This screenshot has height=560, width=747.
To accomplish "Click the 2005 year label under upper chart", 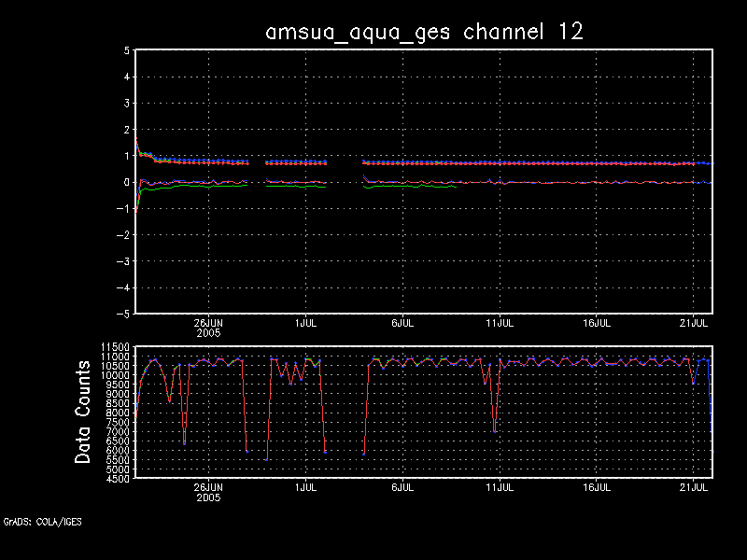I will click(x=207, y=331).
